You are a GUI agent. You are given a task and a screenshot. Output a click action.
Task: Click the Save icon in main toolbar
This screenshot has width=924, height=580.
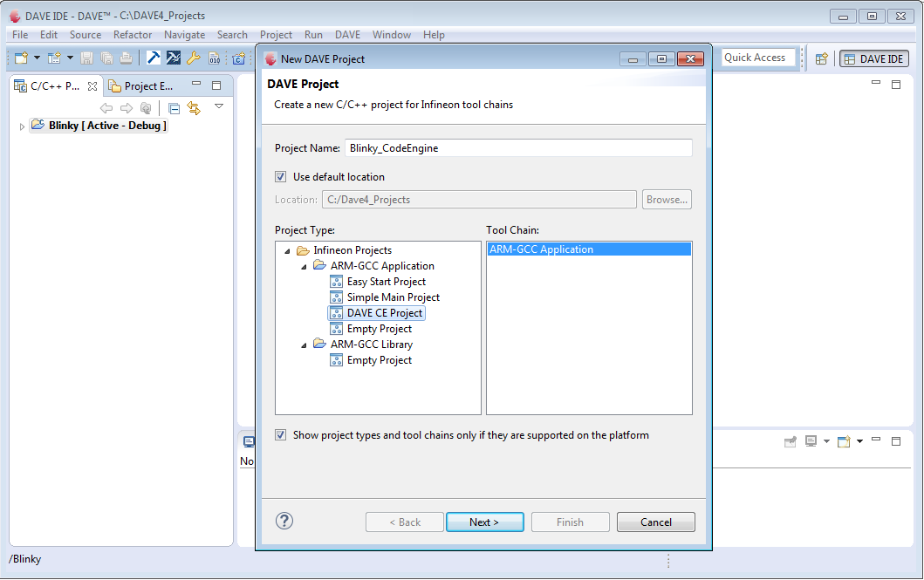point(86,58)
